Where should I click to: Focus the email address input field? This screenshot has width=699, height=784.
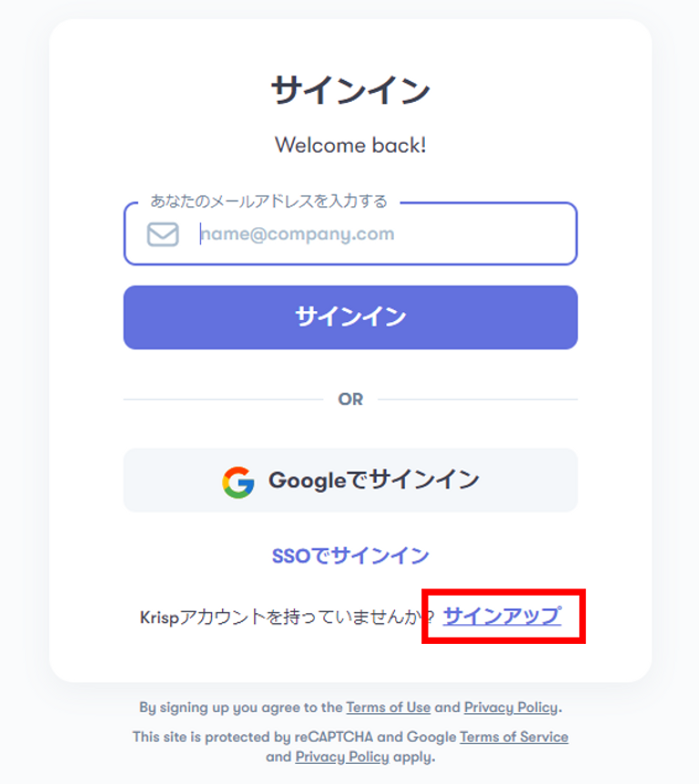350,234
